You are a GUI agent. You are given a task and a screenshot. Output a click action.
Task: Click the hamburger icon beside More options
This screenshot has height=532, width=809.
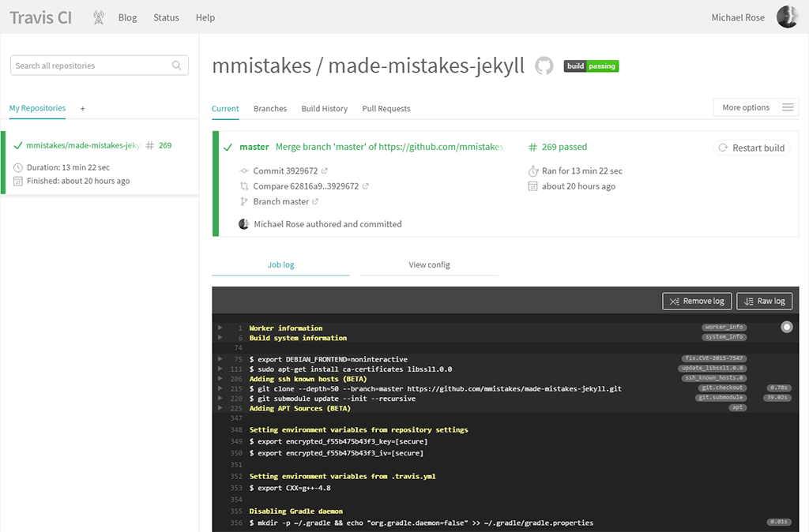(x=788, y=107)
